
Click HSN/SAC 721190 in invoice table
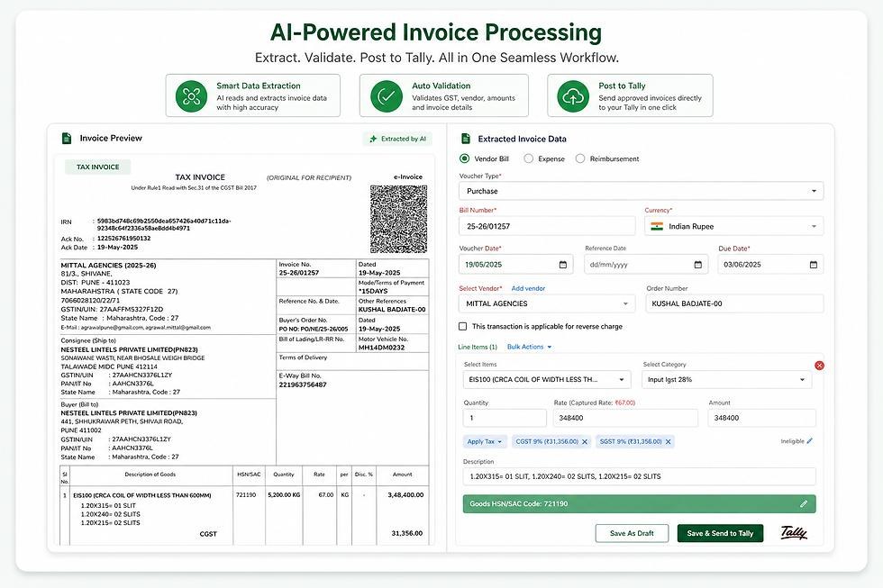click(246, 495)
